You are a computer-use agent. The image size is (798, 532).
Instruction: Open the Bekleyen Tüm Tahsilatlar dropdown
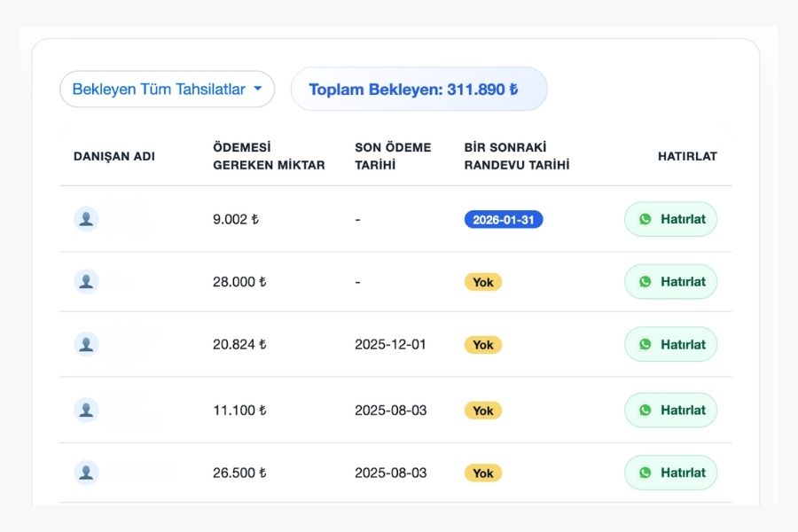(x=166, y=89)
